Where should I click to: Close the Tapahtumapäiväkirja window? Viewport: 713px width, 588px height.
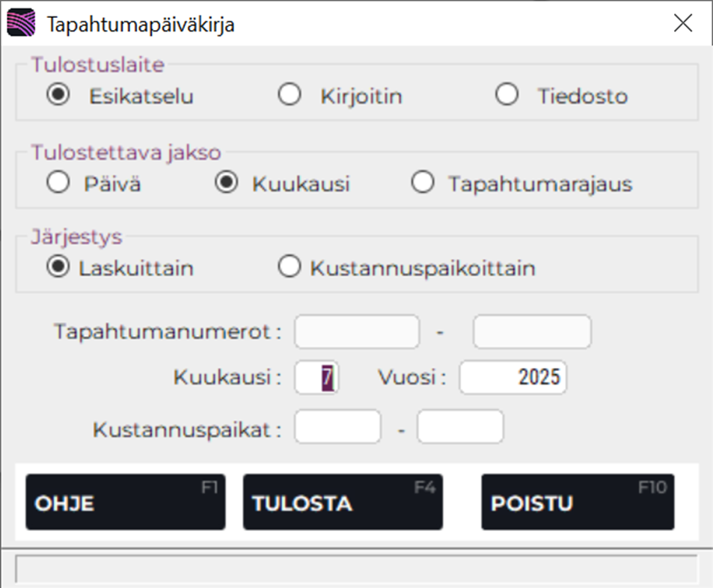click(682, 23)
